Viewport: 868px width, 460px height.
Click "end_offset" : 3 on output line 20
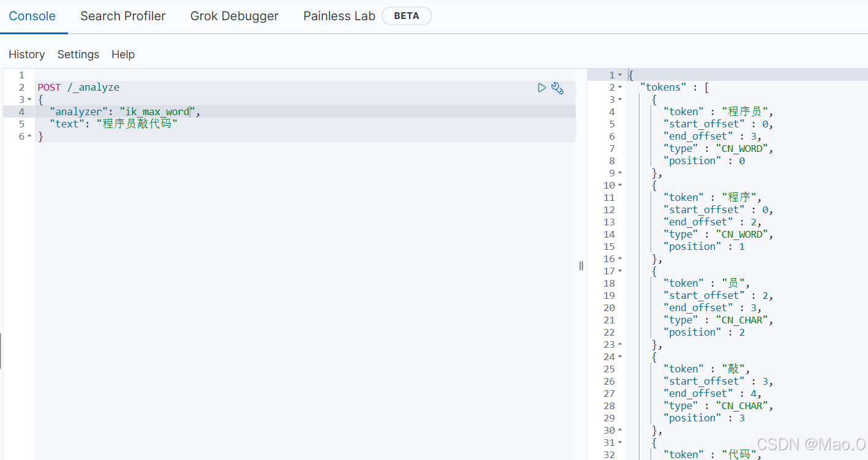click(x=712, y=307)
